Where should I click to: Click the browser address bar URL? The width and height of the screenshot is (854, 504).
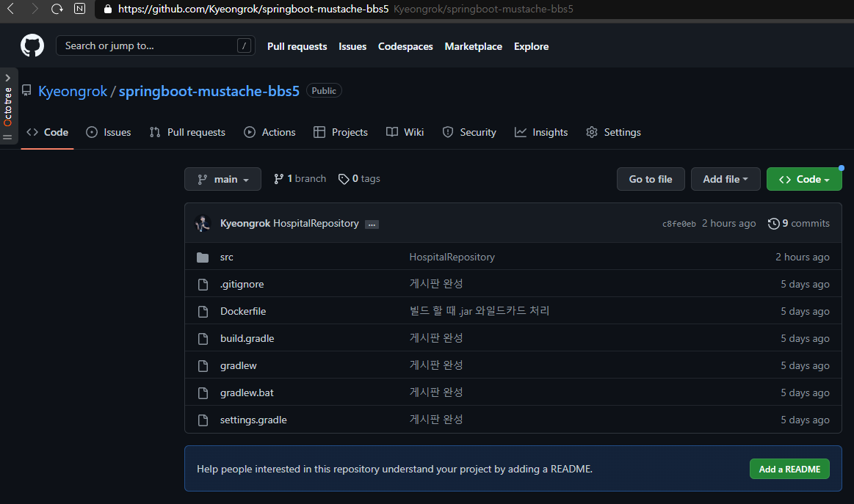click(x=253, y=9)
